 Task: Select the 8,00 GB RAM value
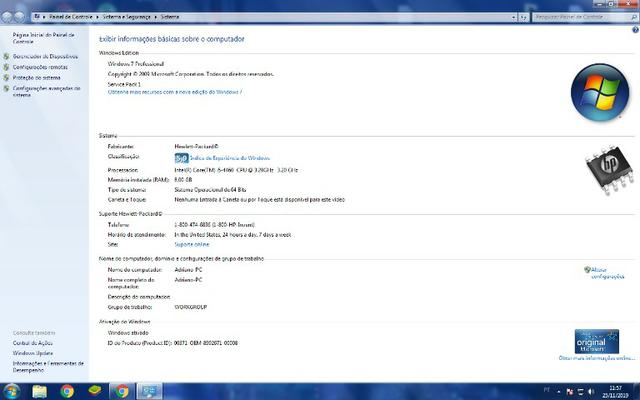(x=183, y=180)
